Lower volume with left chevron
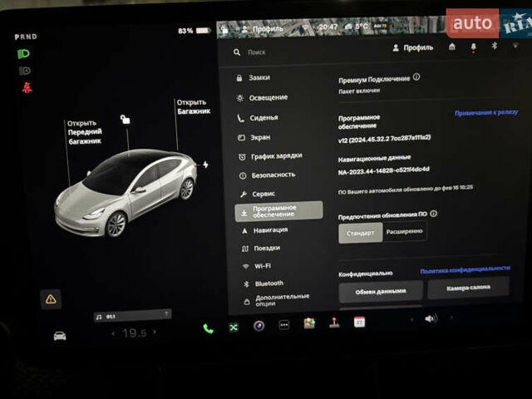This screenshot has height=399, width=532. coord(411,319)
